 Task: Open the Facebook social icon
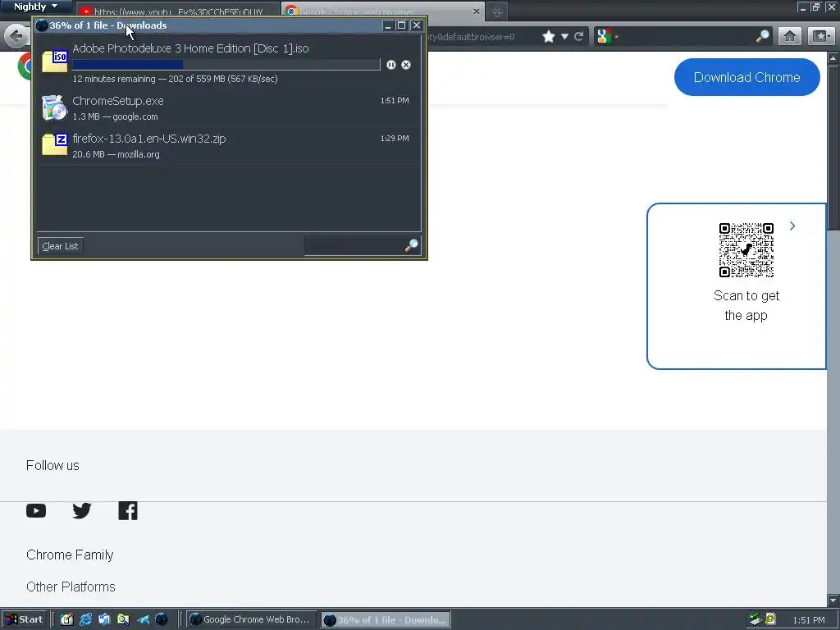[x=128, y=510]
